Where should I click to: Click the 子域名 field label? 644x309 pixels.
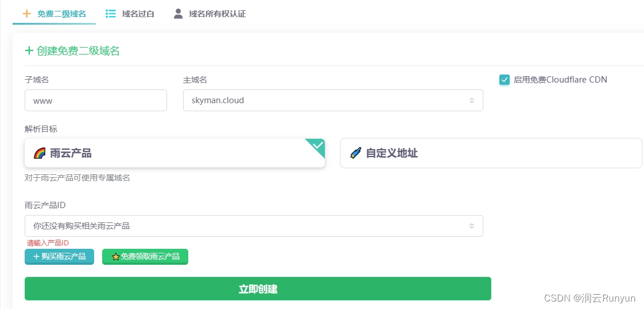point(37,80)
